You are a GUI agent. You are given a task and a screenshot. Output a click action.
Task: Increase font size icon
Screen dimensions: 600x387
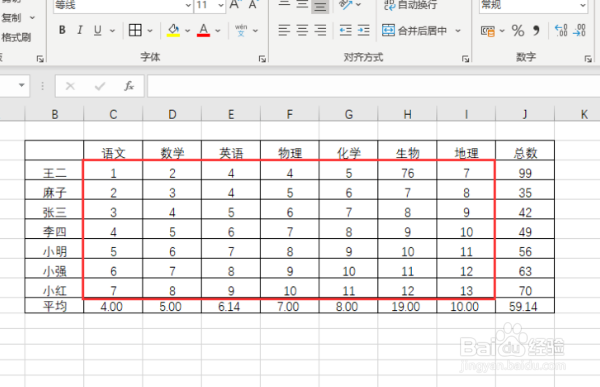pos(234,5)
